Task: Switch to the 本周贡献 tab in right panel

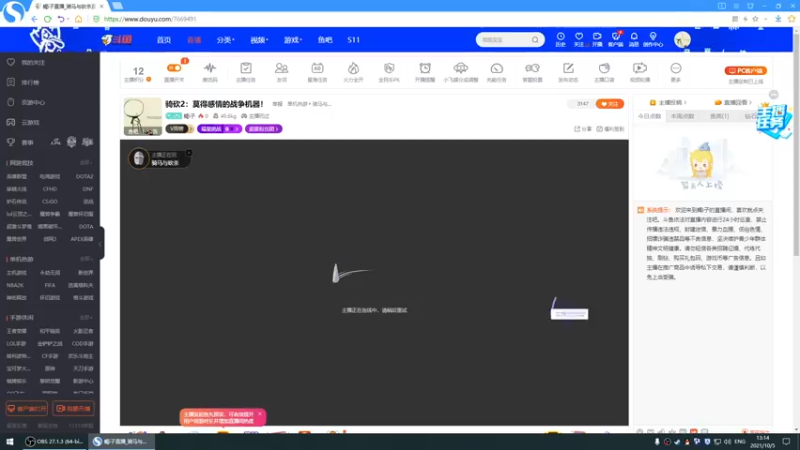Action: pyautogui.click(x=682, y=116)
